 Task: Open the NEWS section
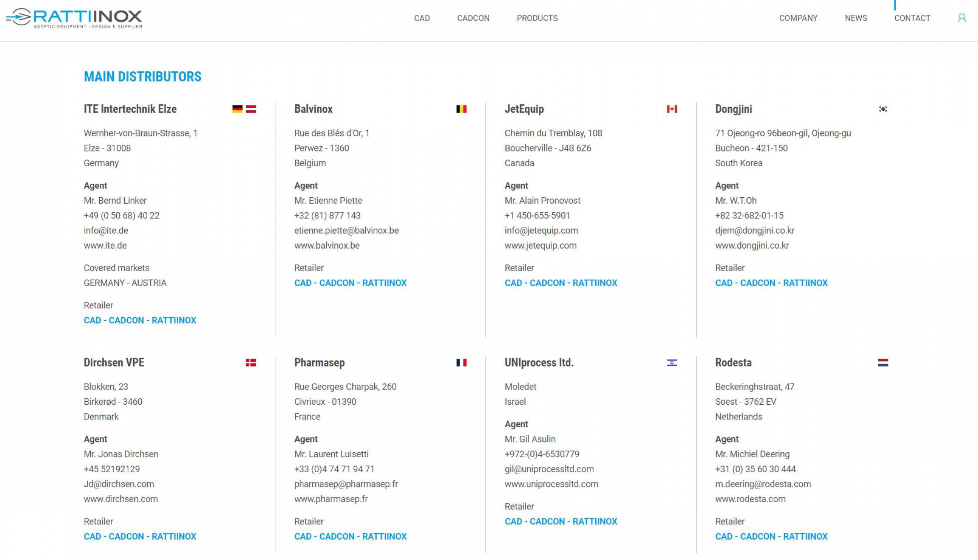tap(856, 18)
